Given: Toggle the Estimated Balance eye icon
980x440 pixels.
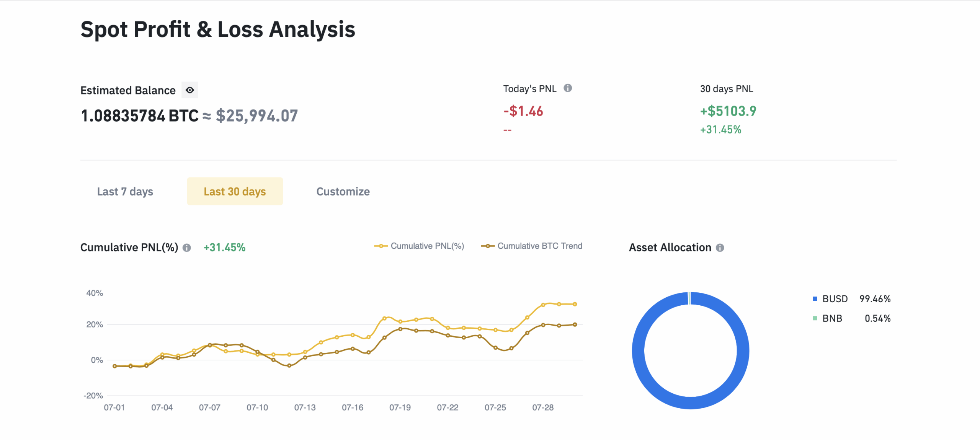Looking at the screenshot, I should [x=189, y=90].
